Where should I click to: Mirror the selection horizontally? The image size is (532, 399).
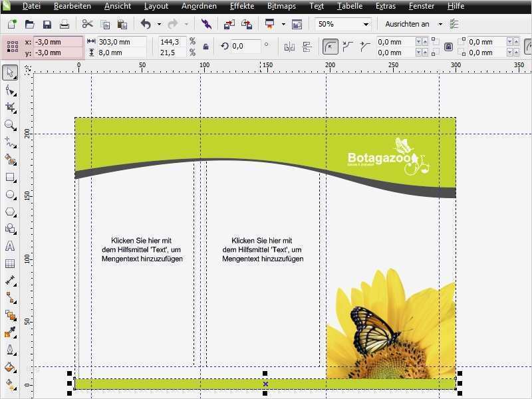pyautogui.click(x=289, y=47)
